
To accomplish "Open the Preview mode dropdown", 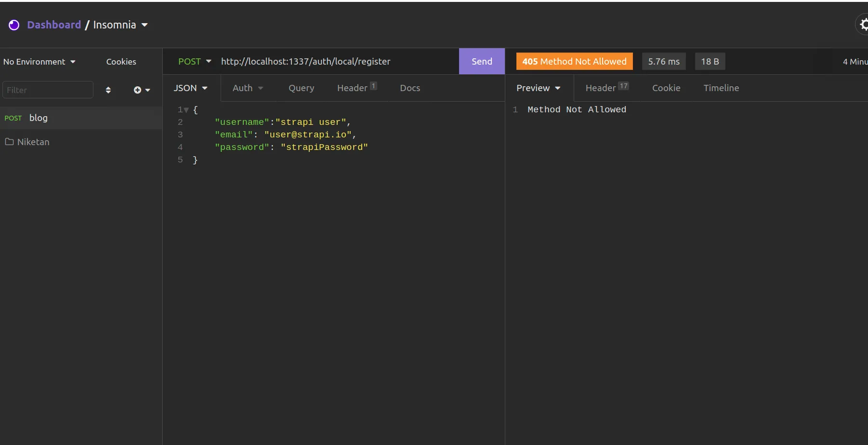I will (539, 88).
